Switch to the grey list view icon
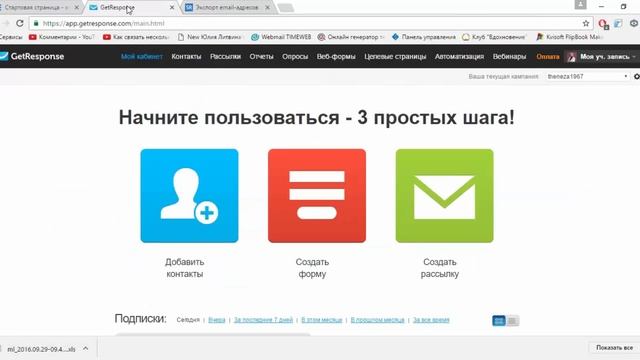640x360 pixels. tap(512, 321)
